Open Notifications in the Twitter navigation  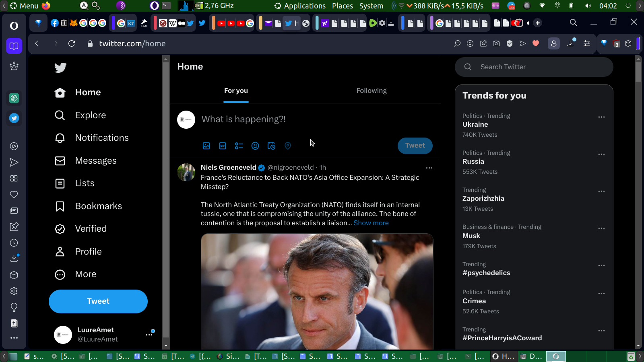pyautogui.click(x=92, y=138)
